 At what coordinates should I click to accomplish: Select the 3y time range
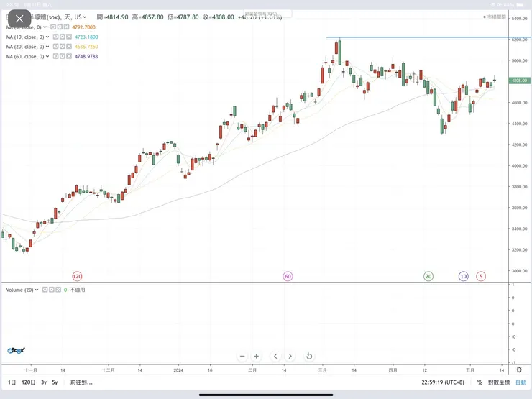point(44,382)
